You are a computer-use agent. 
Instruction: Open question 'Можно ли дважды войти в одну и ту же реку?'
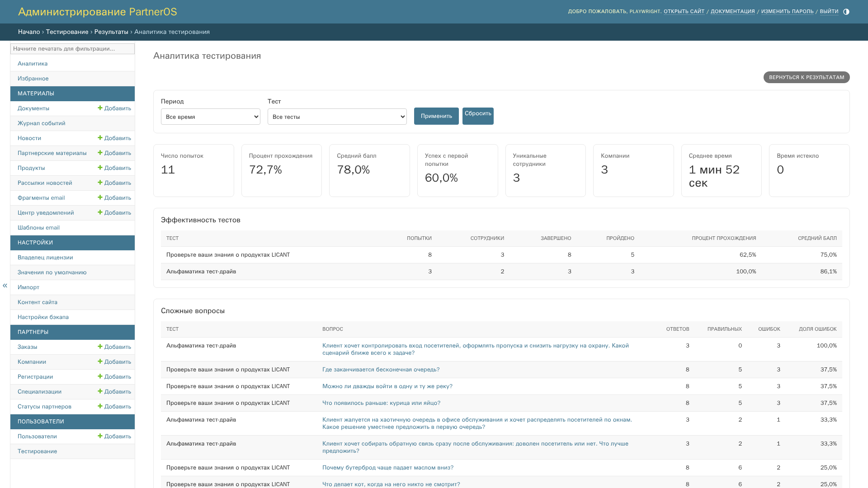click(x=387, y=386)
